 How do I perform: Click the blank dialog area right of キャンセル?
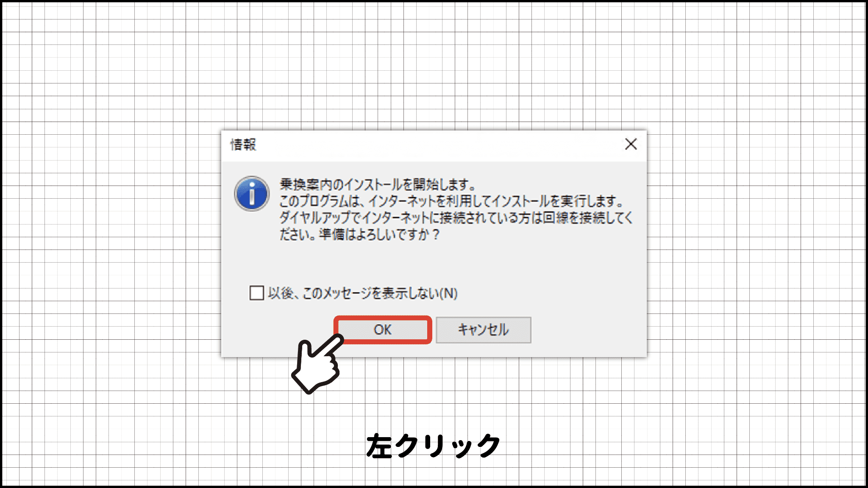tap(588, 330)
